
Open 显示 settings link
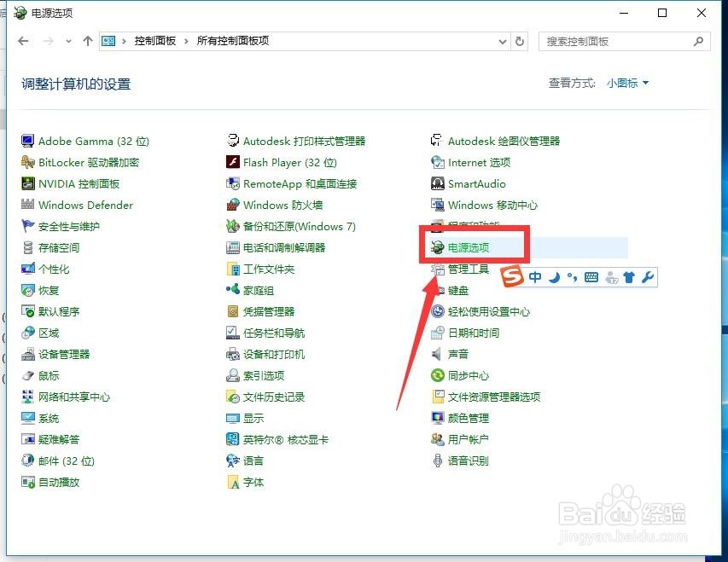[253, 418]
